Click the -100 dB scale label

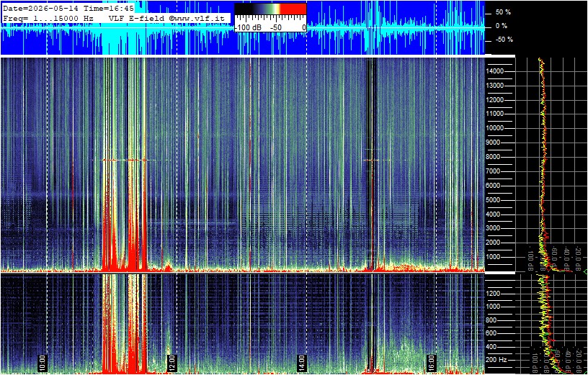tap(246, 28)
